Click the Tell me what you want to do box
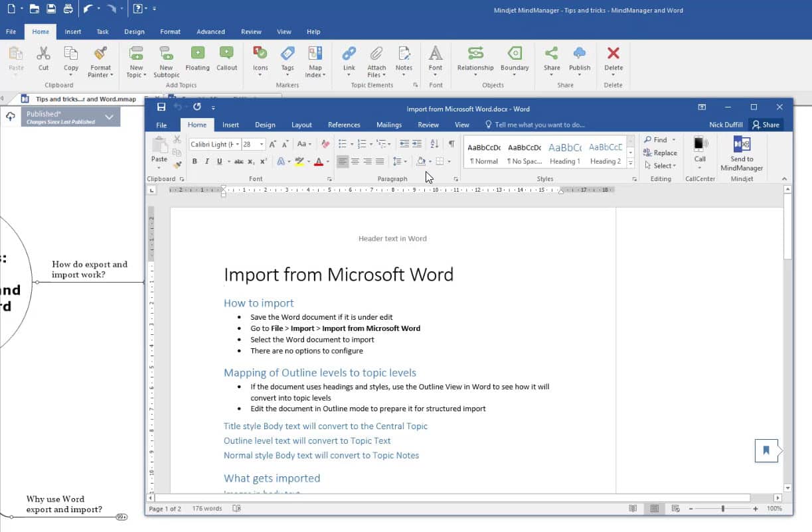 535,125
